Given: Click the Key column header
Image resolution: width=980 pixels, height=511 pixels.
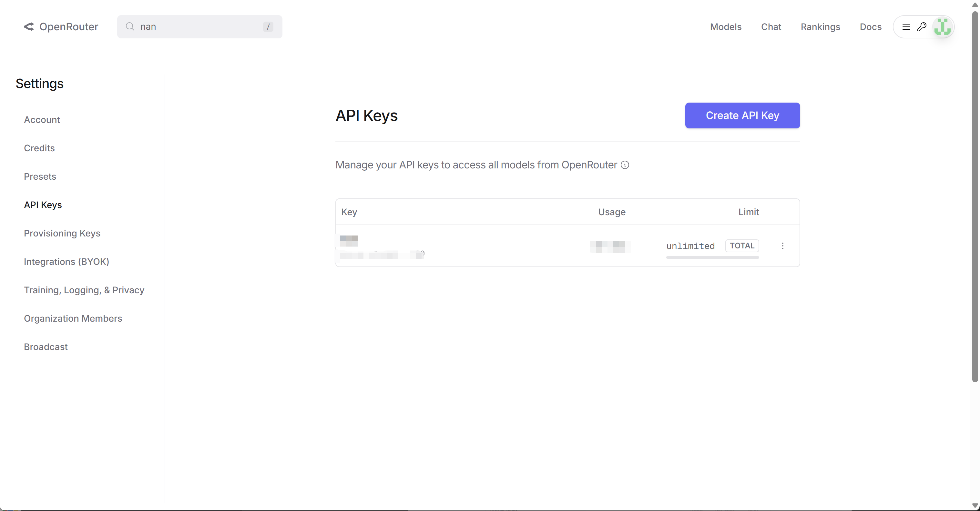Looking at the screenshot, I should point(349,212).
